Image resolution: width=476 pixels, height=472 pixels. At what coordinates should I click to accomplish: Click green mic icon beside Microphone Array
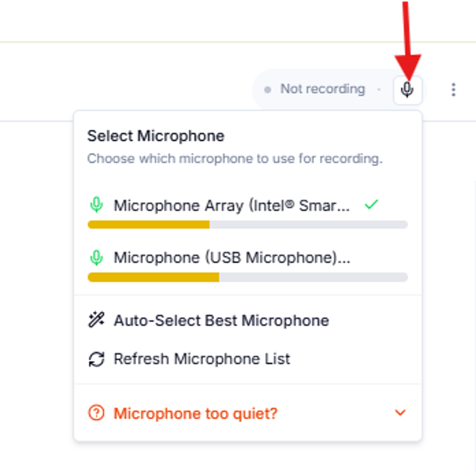(96, 205)
